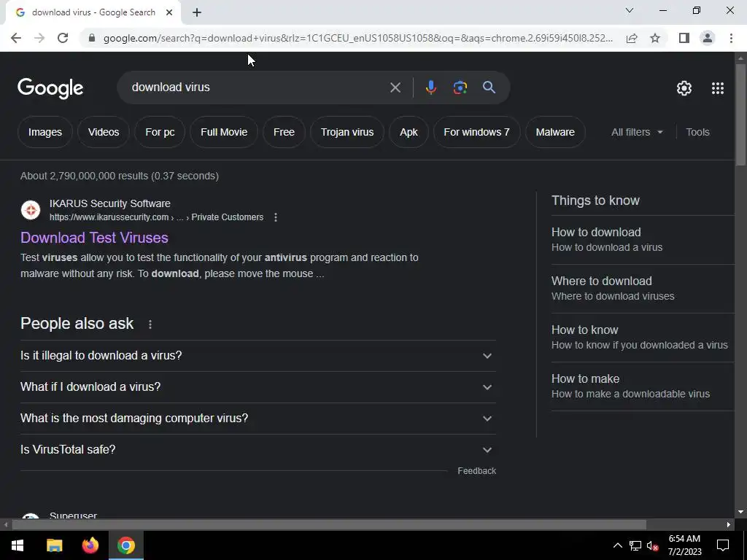Click the vertical scrollbar thumb
This screenshot has height=560, width=747.
[x=740, y=114]
